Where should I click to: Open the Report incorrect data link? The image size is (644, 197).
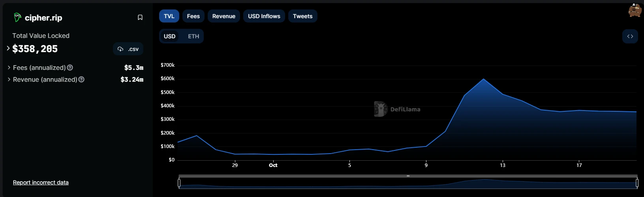point(41,182)
